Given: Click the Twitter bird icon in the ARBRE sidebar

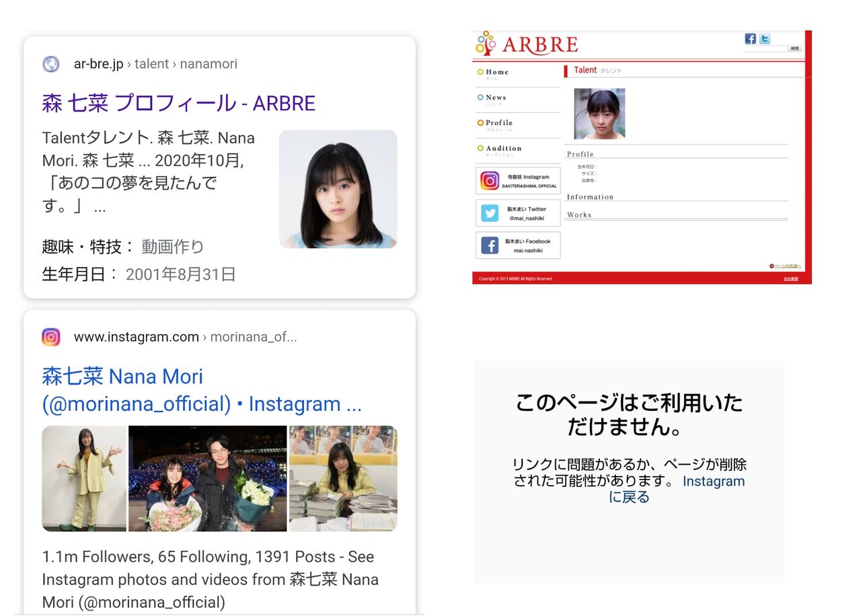Looking at the screenshot, I should point(490,213).
